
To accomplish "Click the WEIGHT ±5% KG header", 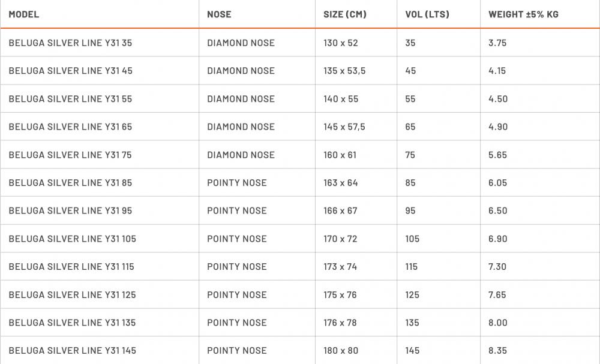I will coord(523,14).
